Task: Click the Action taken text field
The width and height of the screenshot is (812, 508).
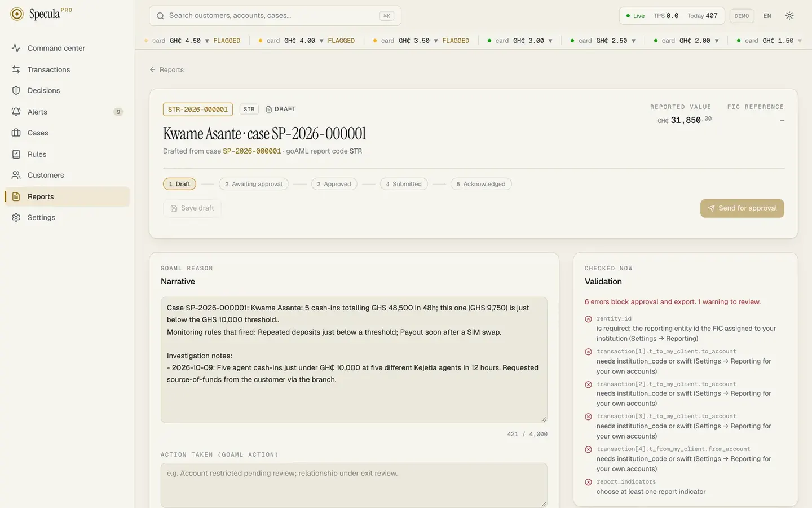Action: click(x=354, y=485)
